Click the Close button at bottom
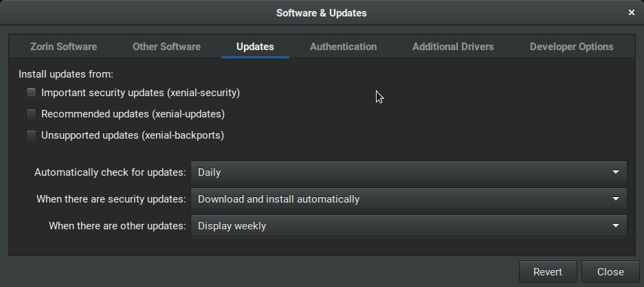 (610, 272)
